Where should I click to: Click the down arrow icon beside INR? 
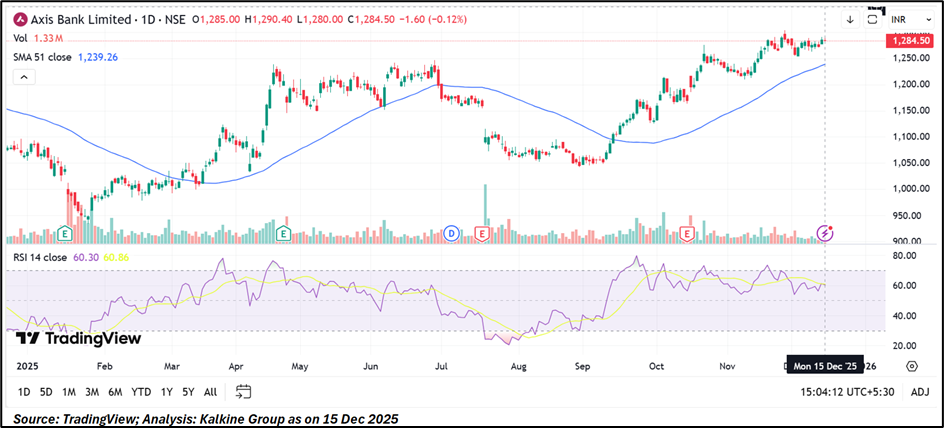click(850, 19)
